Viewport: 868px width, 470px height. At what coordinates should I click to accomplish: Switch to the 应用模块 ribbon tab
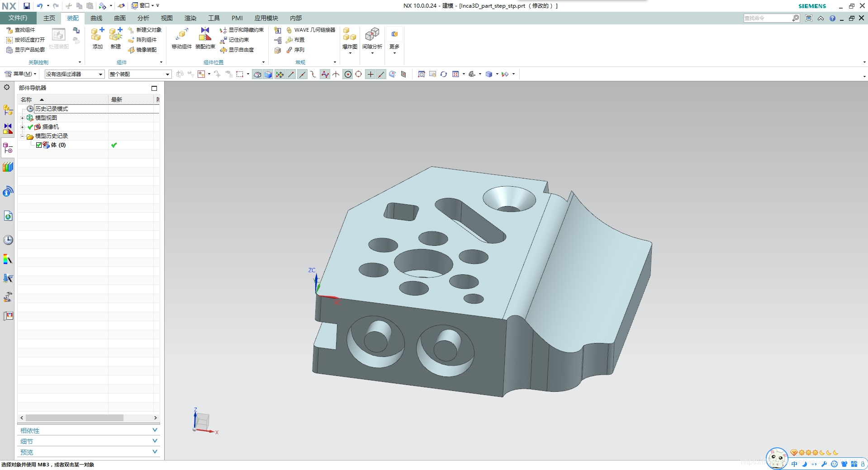pos(266,18)
